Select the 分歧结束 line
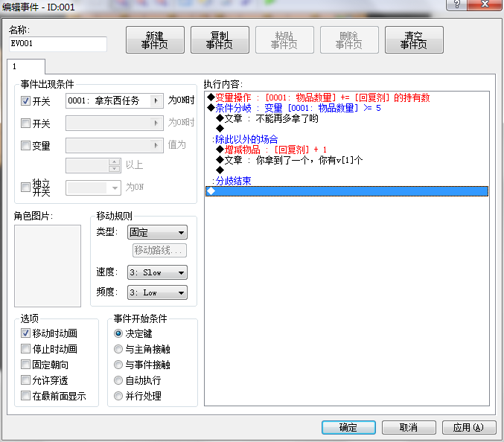504x442 pixels. pos(347,181)
